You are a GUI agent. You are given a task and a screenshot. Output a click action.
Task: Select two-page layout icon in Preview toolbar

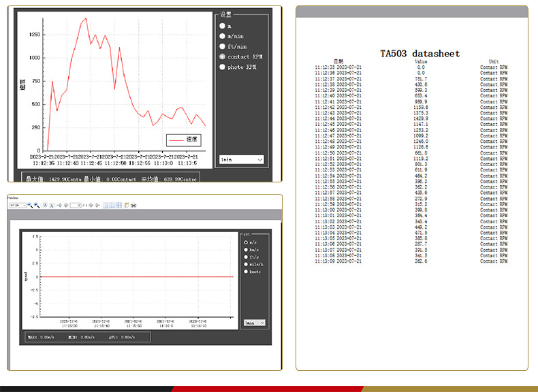pos(112,205)
